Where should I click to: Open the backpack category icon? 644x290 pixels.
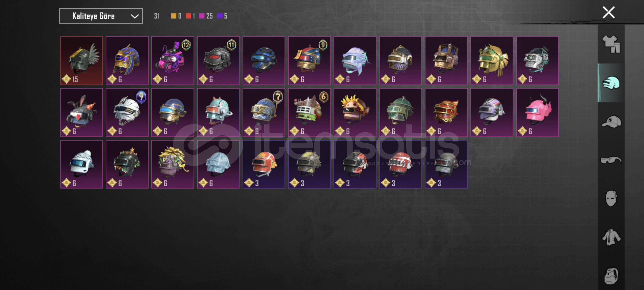[x=611, y=276]
